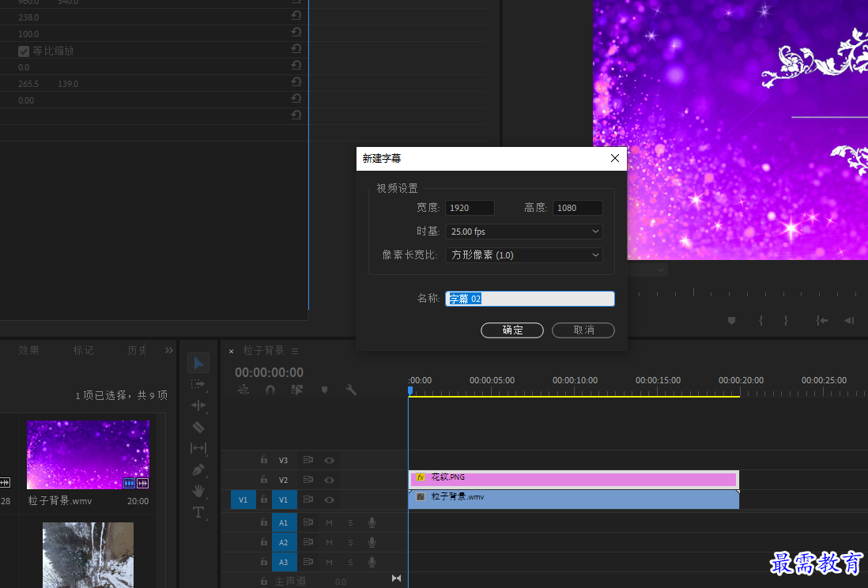Click the 宽度 field showing 1920
The image size is (868, 588).
[470, 208]
